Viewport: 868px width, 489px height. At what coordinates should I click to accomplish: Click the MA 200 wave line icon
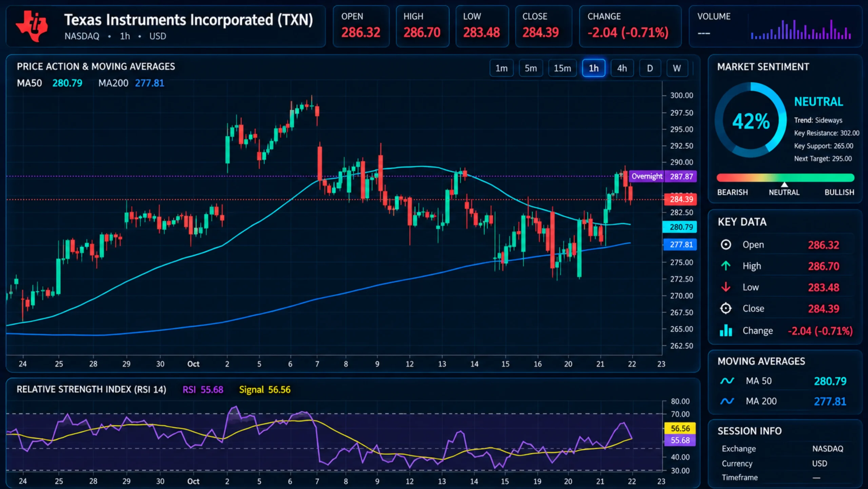pyautogui.click(x=727, y=401)
